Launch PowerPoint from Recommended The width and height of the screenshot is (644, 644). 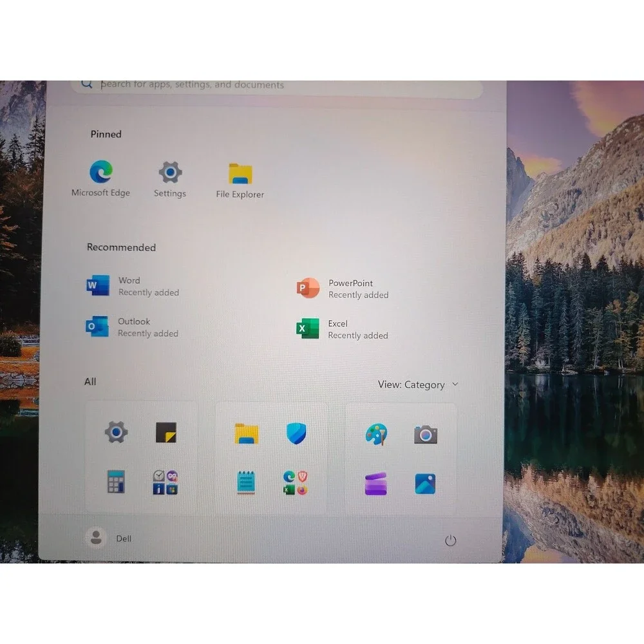pos(343,289)
